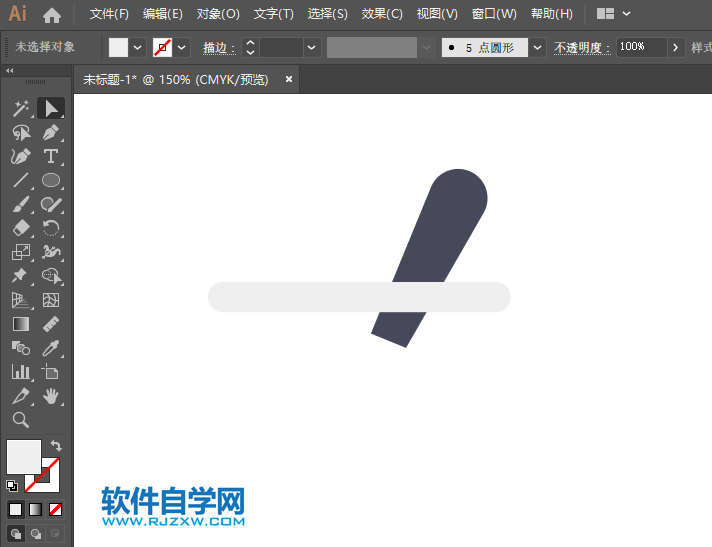Select the Blob Brush tool
712x547 pixels.
tap(51, 204)
